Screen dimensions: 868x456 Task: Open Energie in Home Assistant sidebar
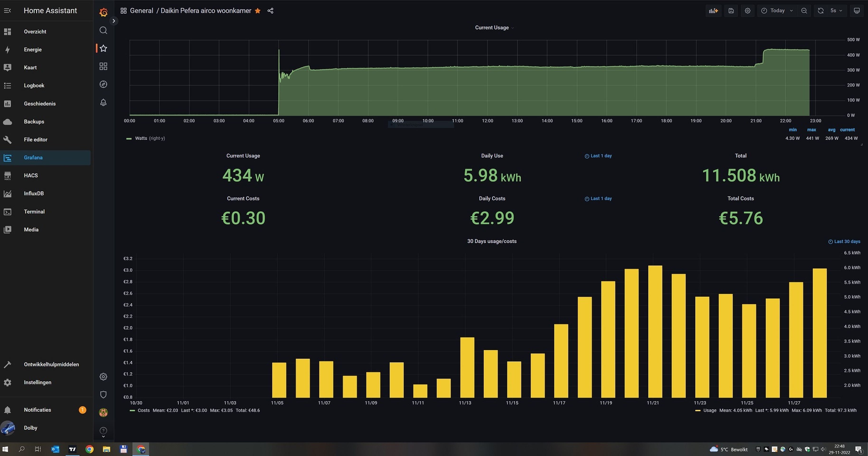[33, 50]
